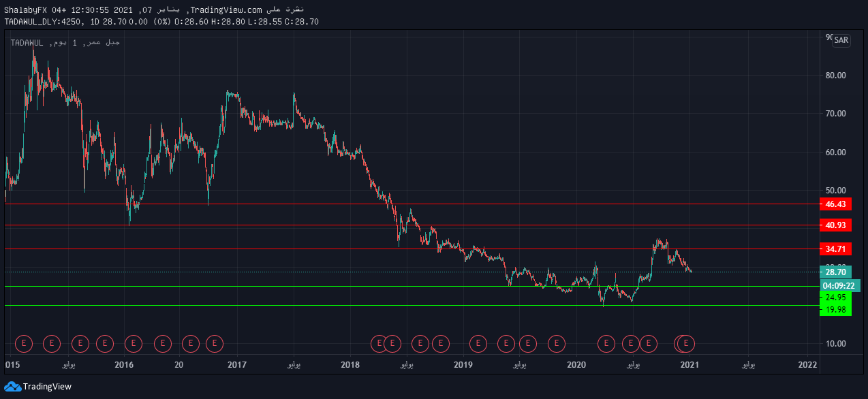Click the 50.00 price axis value
This screenshot has height=399, width=868.
(x=835, y=190)
